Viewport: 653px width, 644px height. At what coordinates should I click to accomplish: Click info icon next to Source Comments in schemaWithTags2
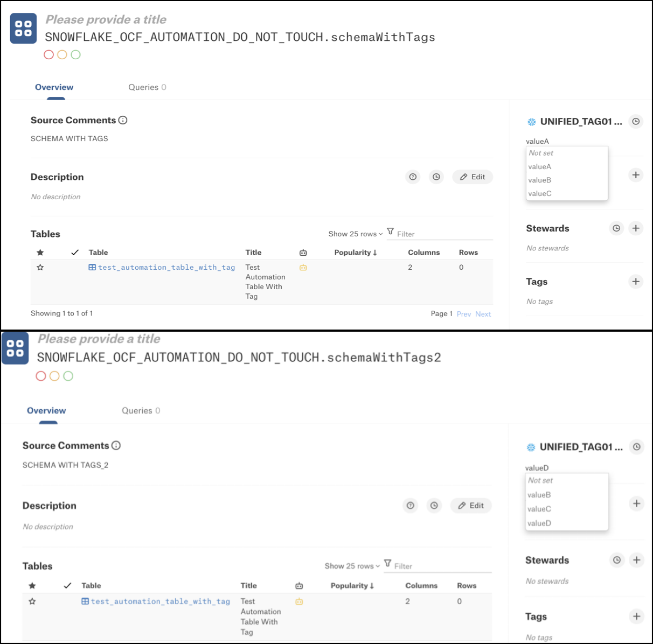[x=116, y=445]
